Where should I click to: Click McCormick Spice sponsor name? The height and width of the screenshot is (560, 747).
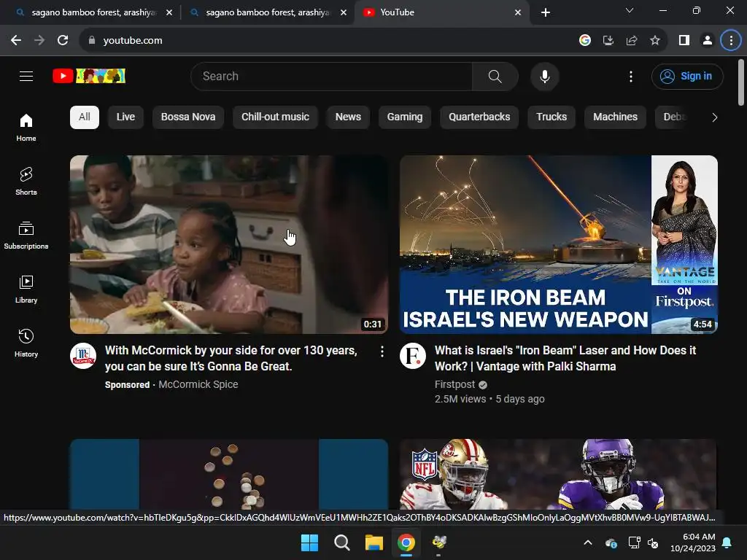tap(198, 384)
